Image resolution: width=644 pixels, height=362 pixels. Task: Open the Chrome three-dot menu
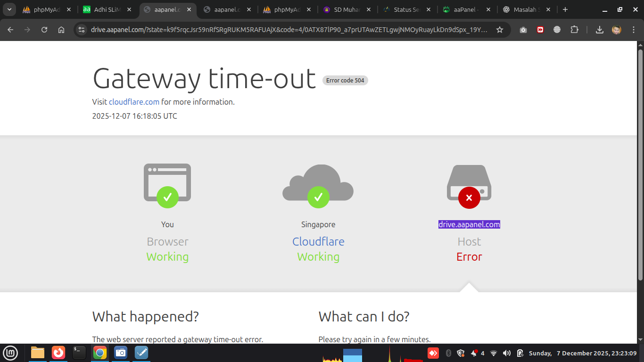[x=634, y=30]
